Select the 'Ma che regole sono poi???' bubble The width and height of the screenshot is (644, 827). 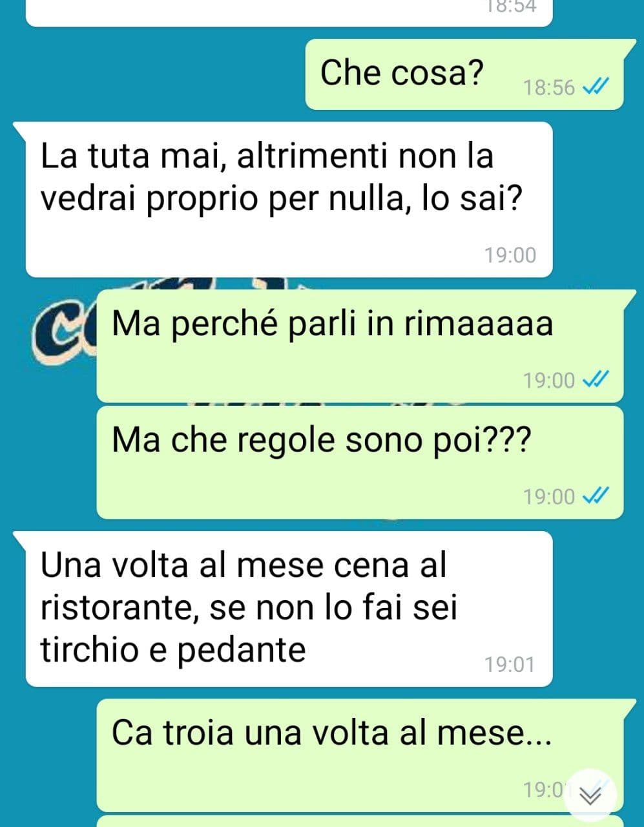pos(360,462)
